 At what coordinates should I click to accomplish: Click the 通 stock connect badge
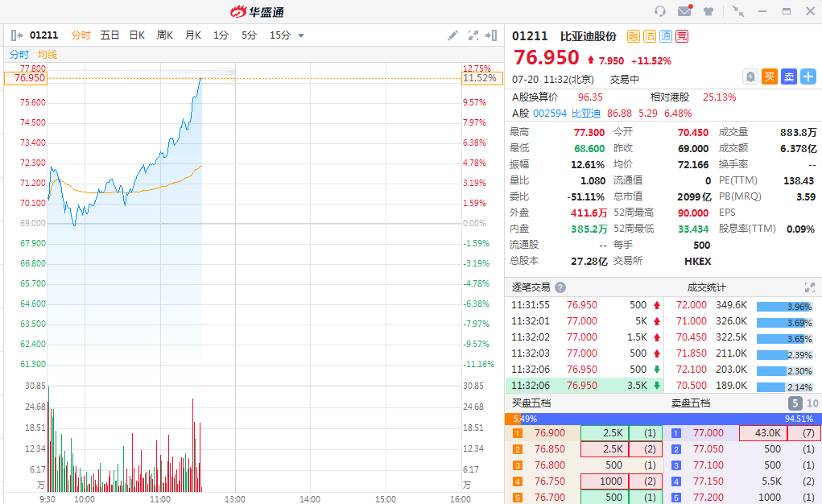666,36
